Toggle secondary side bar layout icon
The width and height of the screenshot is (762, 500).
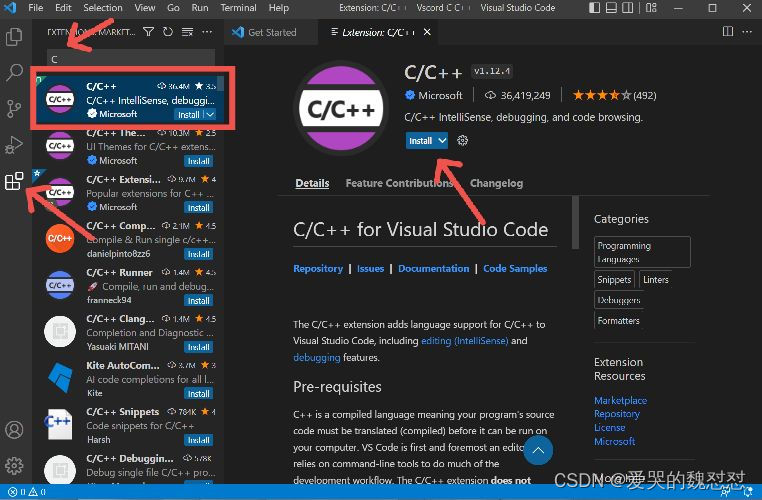coord(628,8)
